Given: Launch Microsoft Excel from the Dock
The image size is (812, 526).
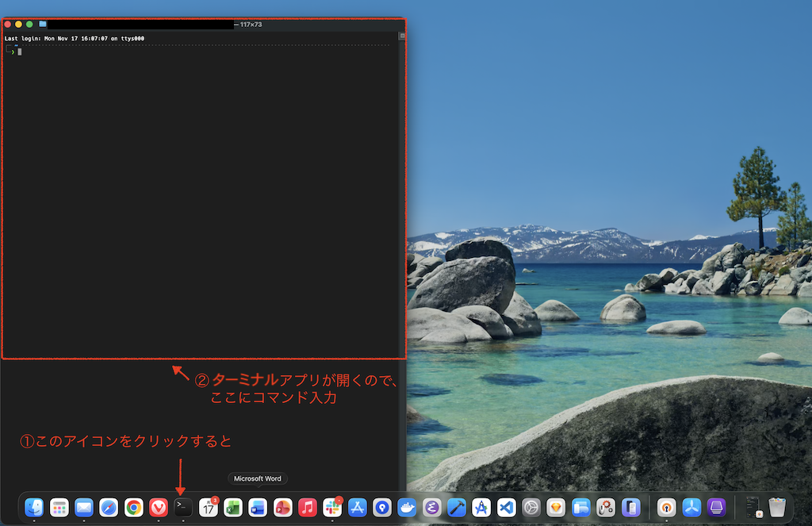Looking at the screenshot, I should [x=233, y=507].
